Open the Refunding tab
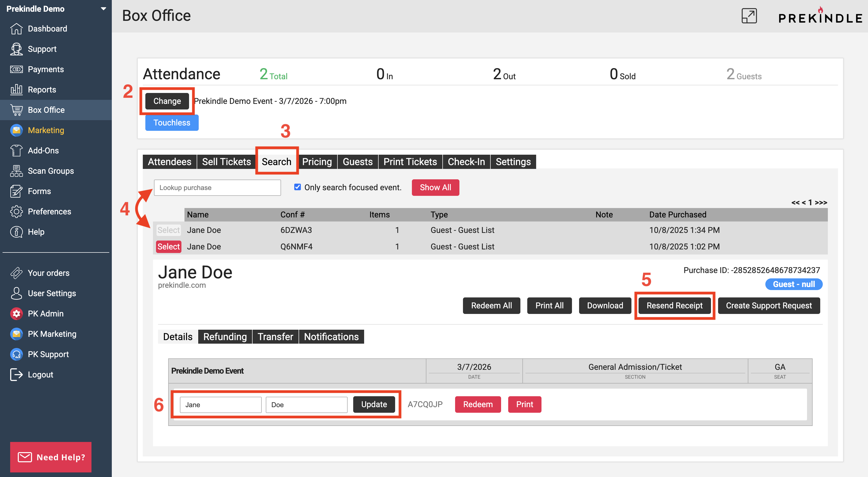Screen dimensions: 868x477 click(x=225, y=337)
